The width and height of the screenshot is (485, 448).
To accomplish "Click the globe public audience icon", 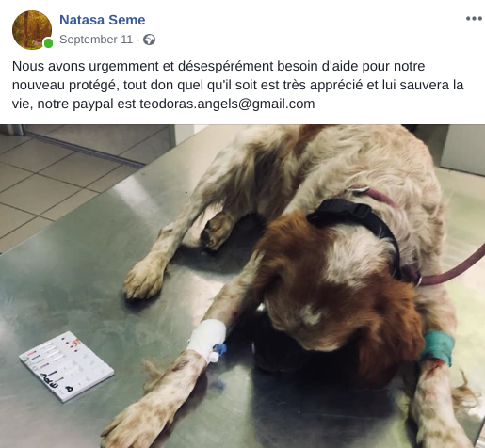I will (149, 40).
